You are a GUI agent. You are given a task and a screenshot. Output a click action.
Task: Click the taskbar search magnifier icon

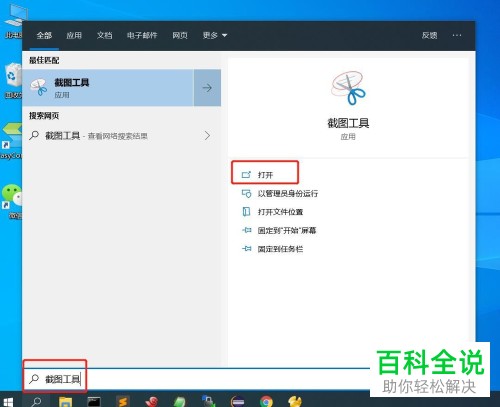(x=36, y=401)
